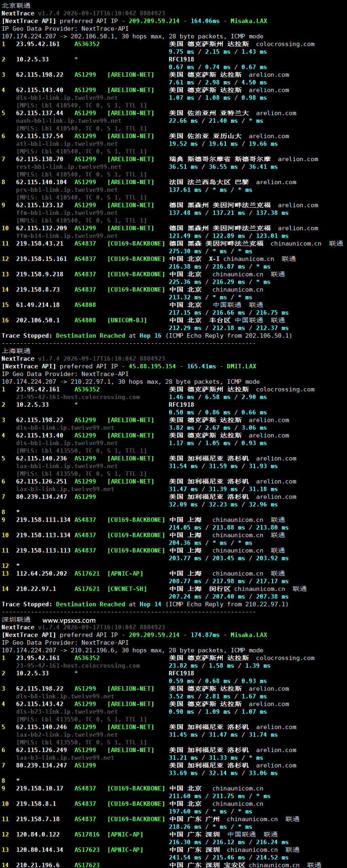Click hop IP 112.64.250.202
This screenshot has width=347, height=868.
point(42,574)
